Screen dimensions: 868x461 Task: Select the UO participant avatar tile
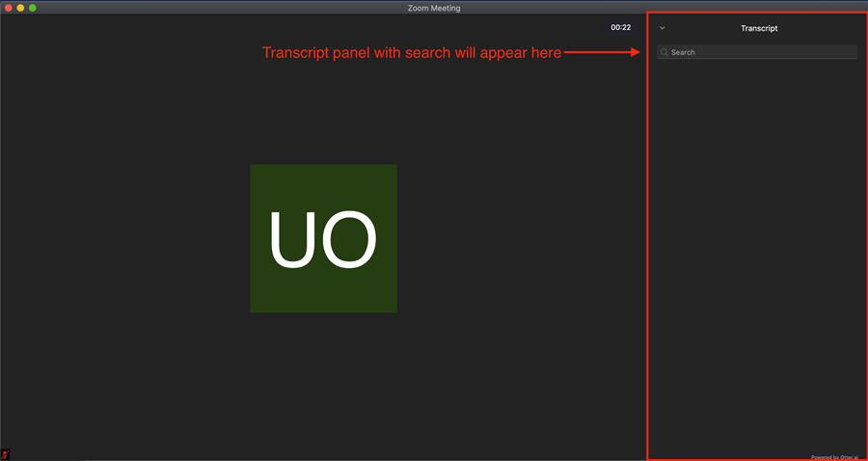(x=323, y=238)
